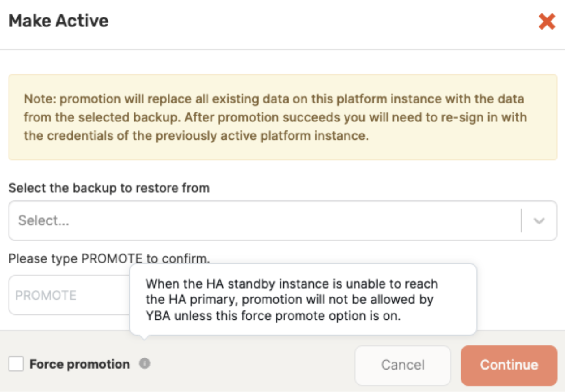
Task: Click the info icon beside Force promotion
Action: click(x=144, y=363)
